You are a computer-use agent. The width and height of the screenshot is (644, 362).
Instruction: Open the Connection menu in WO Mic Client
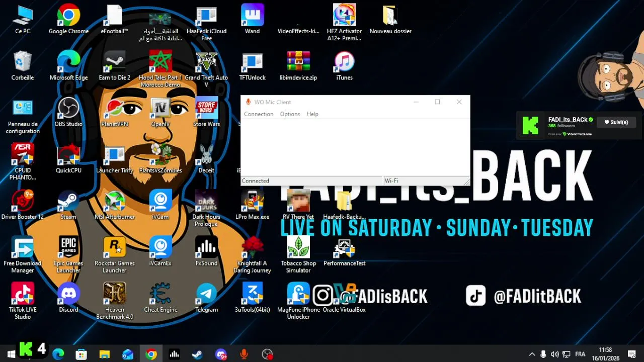(x=259, y=114)
